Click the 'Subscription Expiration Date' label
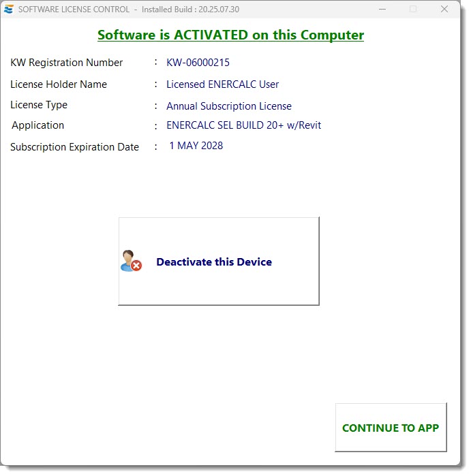The width and height of the screenshot is (471, 476). point(74,147)
